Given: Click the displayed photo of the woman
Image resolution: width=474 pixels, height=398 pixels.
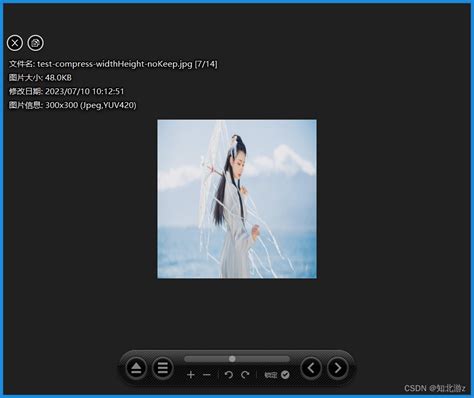Looking at the screenshot, I should pos(237,199).
